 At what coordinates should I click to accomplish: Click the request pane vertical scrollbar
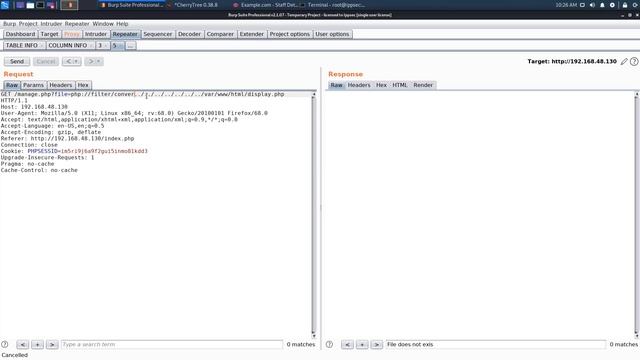(313, 215)
